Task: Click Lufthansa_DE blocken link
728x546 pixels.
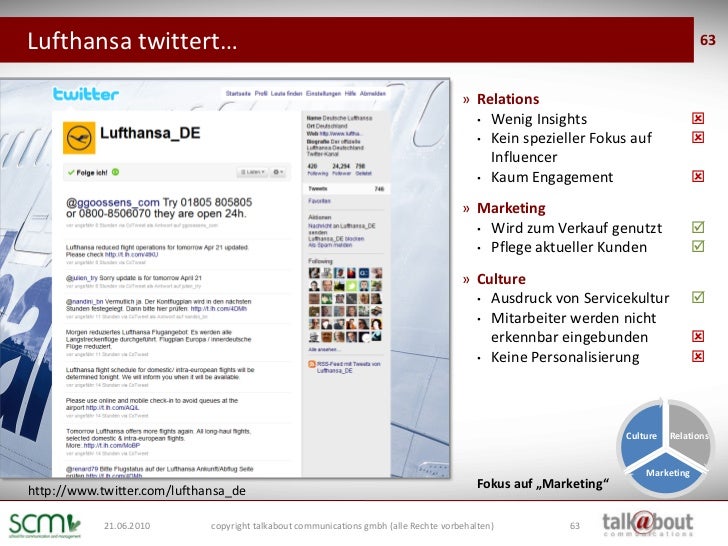Action: (x=336, y=239)
